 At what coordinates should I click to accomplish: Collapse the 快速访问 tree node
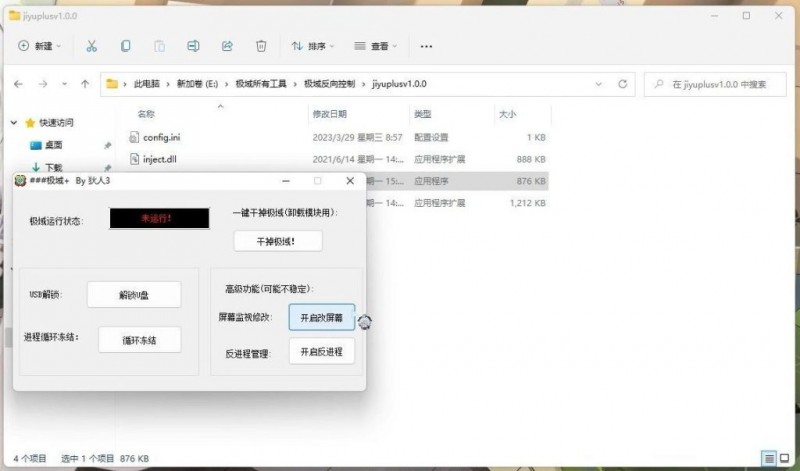14,122
